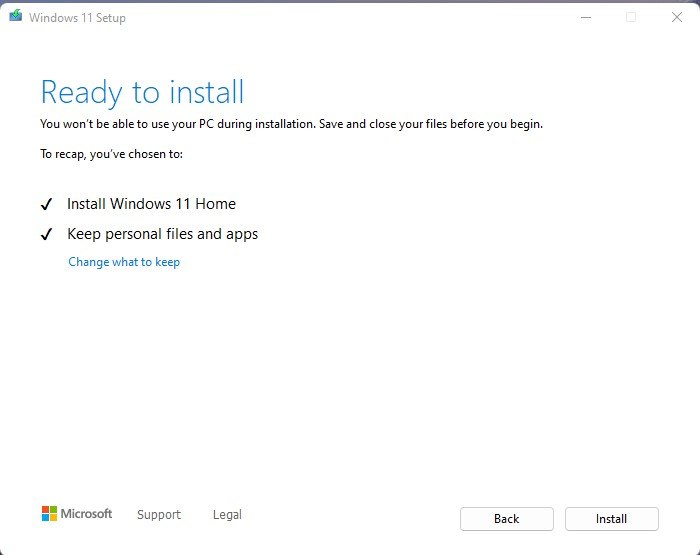Viewport: 700px width, 555px height.
Task: Click the Microsoft logo
Action: 77,513
